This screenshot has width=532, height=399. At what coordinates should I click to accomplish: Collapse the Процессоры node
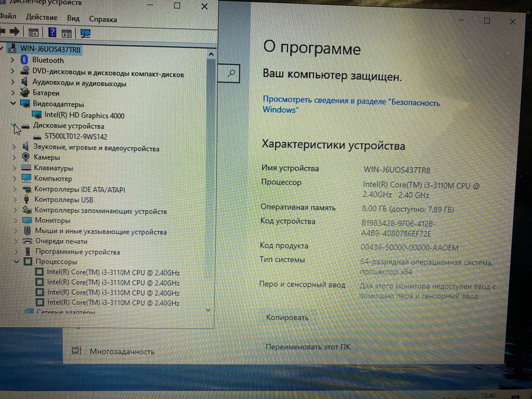pos(17,262)
